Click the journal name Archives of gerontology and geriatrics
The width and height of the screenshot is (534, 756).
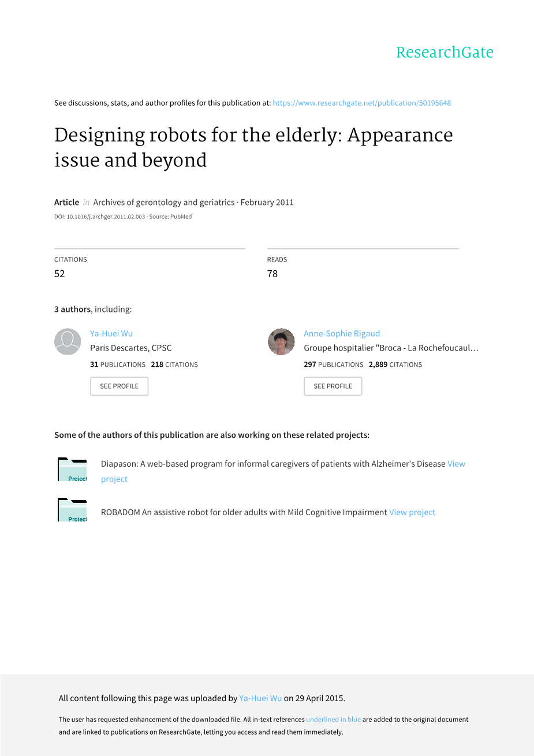click(x=164, y=202)
